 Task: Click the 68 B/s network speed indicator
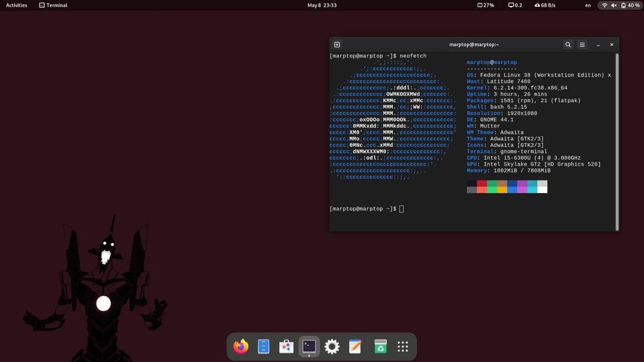(x=545, y=5)
